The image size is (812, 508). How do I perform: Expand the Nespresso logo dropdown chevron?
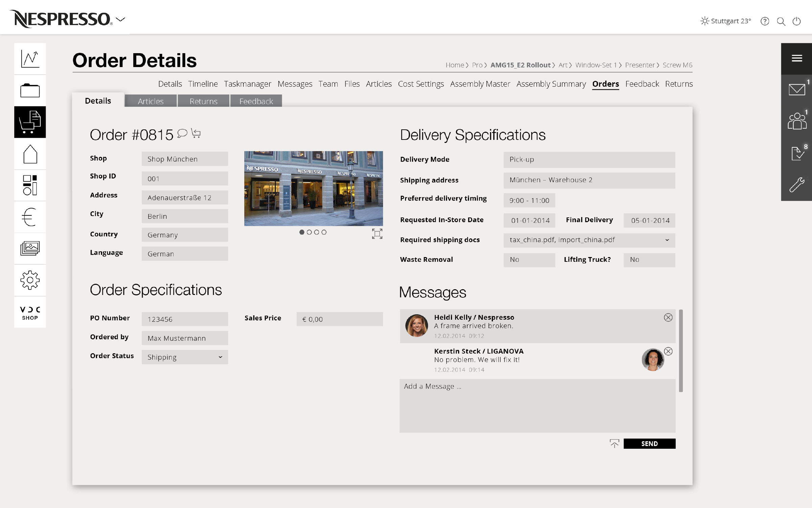coord(120,19)
